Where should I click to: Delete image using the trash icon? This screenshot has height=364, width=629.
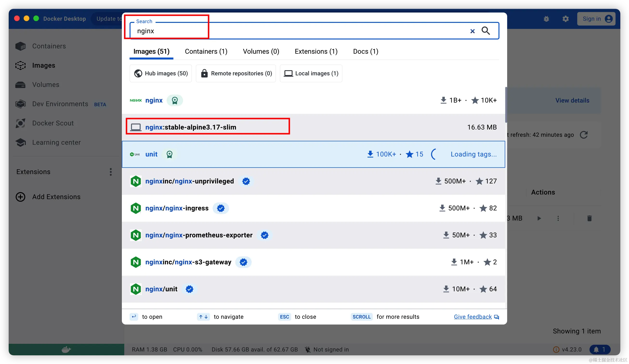(x=589, y=219)
